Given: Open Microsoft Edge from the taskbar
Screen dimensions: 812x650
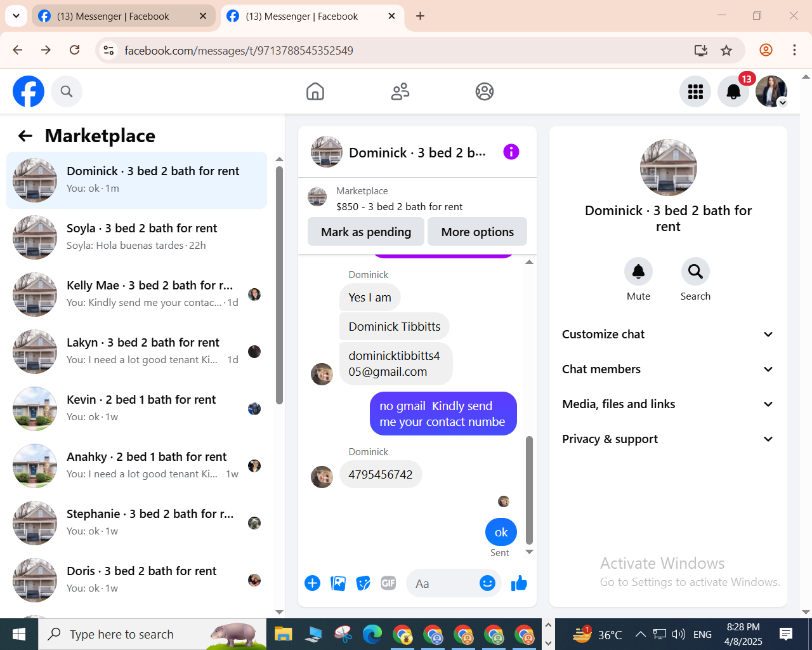Looking at the screenshot, I should click(372, 634).
